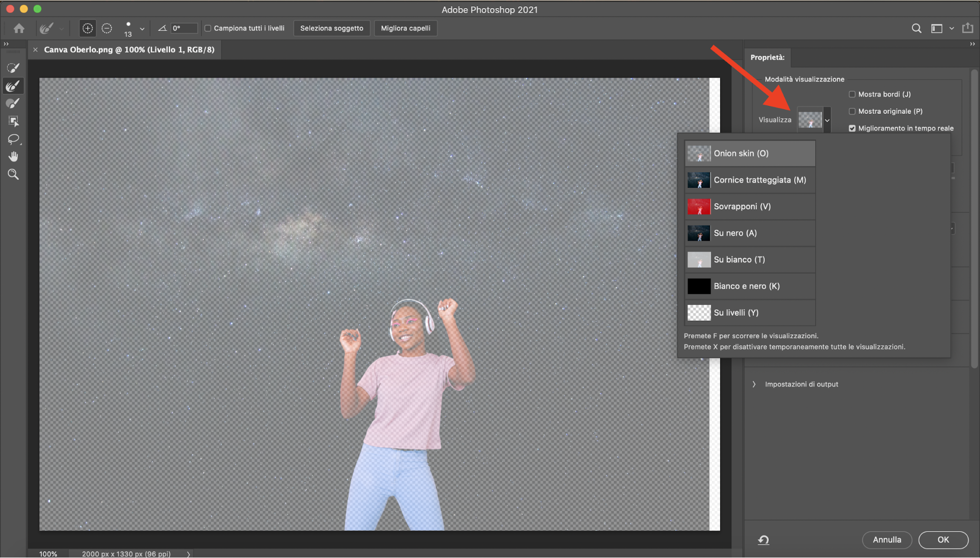Select the Brush tool in sidebar

tap(13, 103)
